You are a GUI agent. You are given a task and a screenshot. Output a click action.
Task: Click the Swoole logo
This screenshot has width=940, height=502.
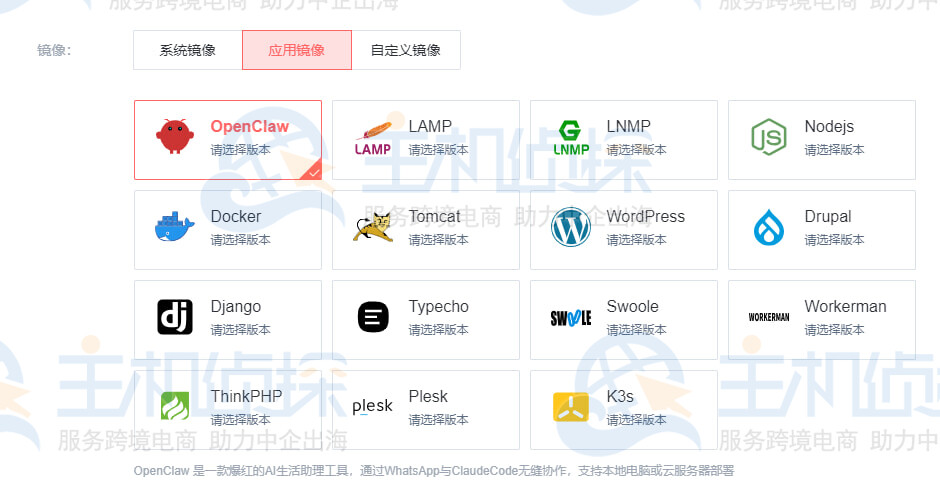click(571, 318)
